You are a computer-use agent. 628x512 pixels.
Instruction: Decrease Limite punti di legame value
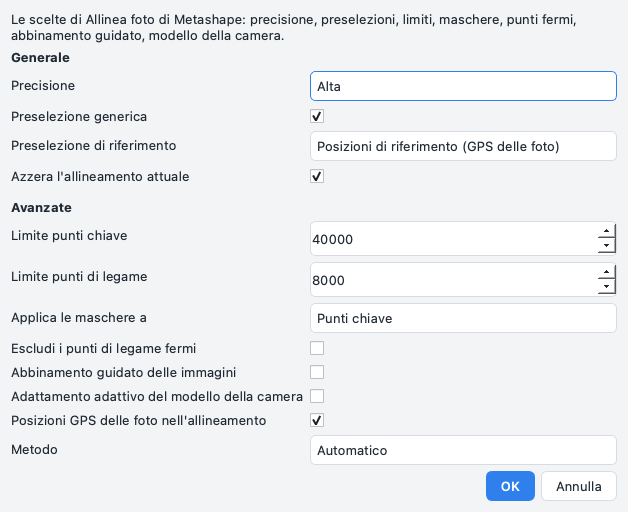pyautogui.click(x=606, y=287)
